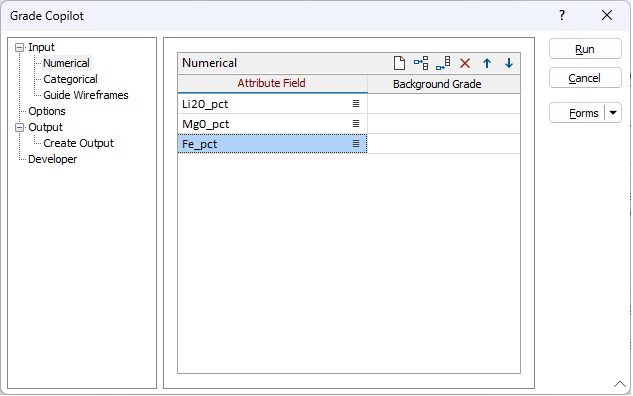Click the append row icon

point(443,63)
